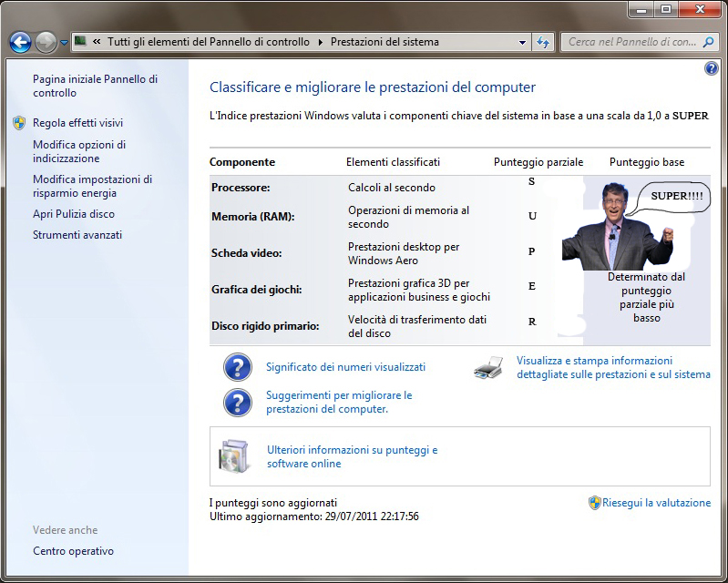Click the 'Grafica dei giochi:' row label
Image resolution: width=728 pixels, height=583 pixels.
pos(257,290)
